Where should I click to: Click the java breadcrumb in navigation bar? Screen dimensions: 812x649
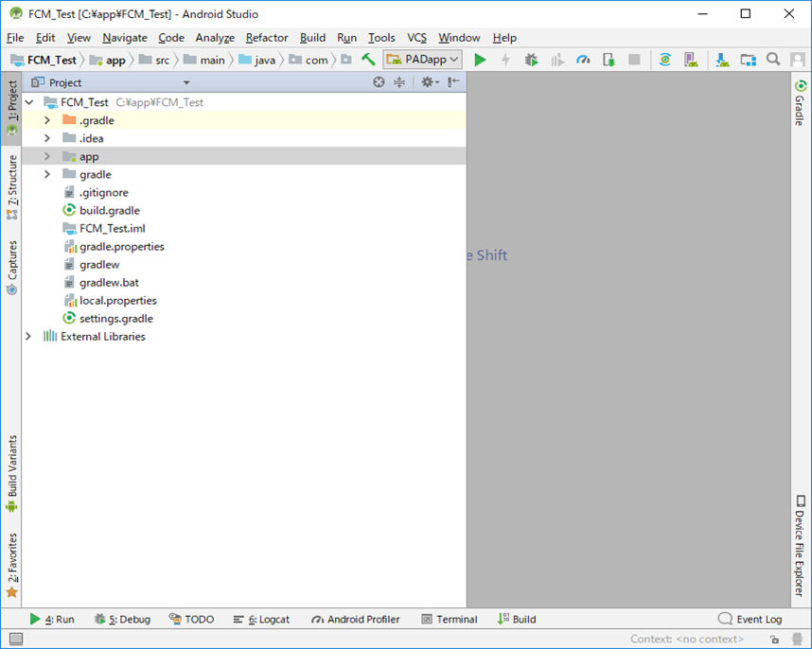[256, 60]
